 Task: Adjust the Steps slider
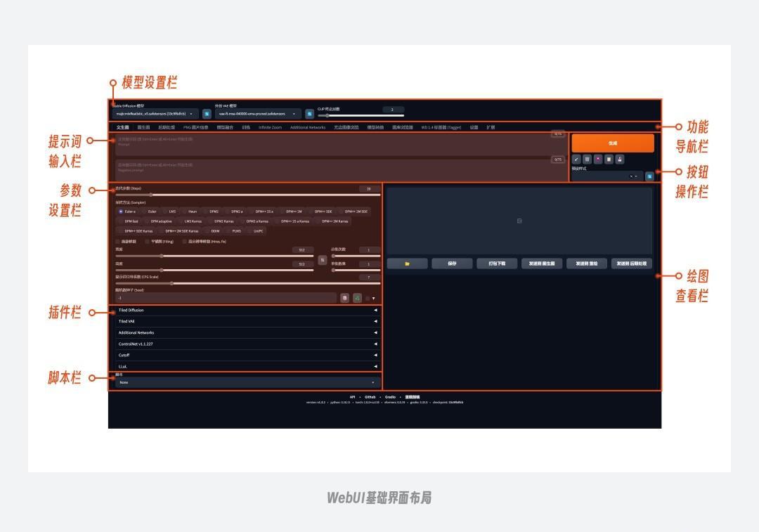point(248,195)
